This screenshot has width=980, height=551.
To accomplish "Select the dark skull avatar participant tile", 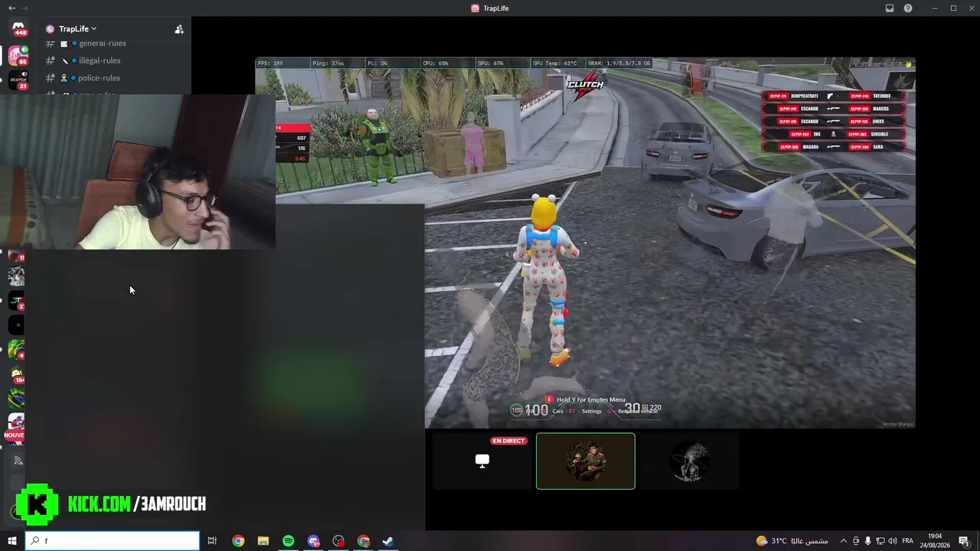I will [689, 461].
